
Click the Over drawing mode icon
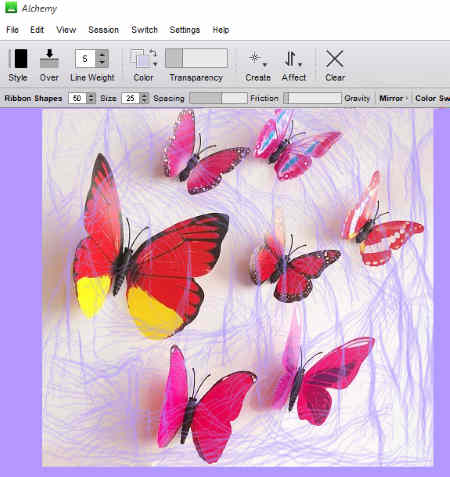pyautogui.click(x=49, y=59)
